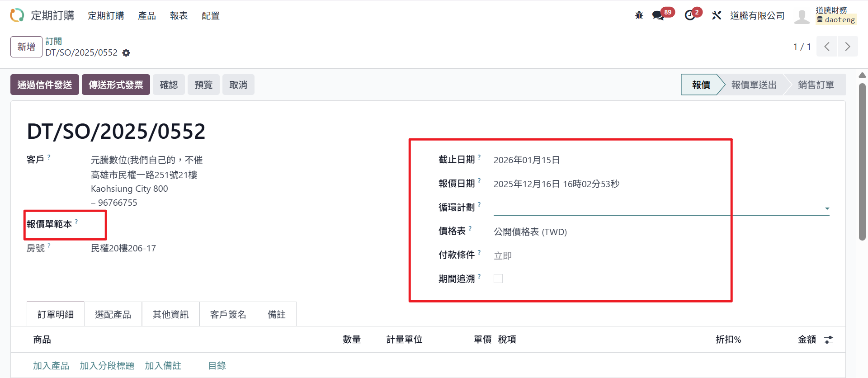Click the 加入產品 link
Image resolution: width=868 pixels, height=378 pixels.
[51, 365]
